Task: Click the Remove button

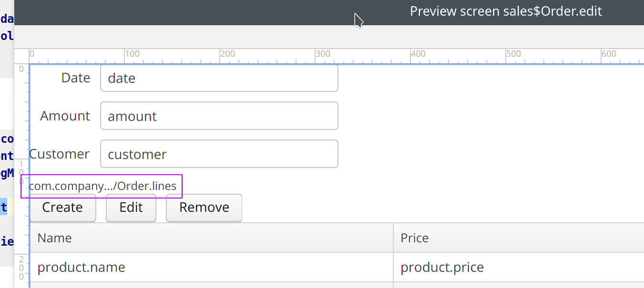Action: click(204, 208)
